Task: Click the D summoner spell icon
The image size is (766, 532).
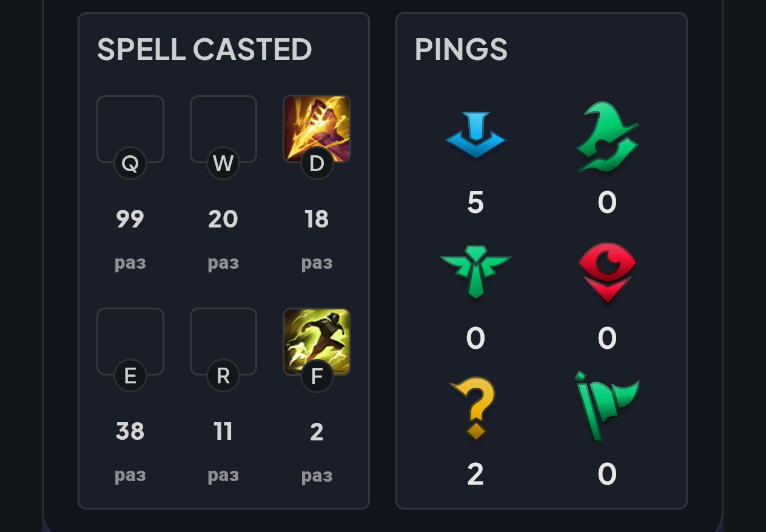Action: click(317, 128)
